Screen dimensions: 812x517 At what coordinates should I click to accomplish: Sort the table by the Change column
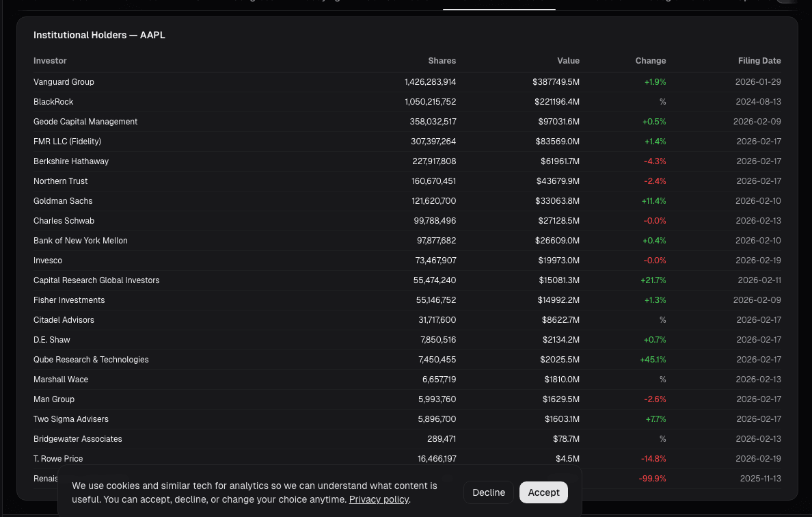coord(650,60)
